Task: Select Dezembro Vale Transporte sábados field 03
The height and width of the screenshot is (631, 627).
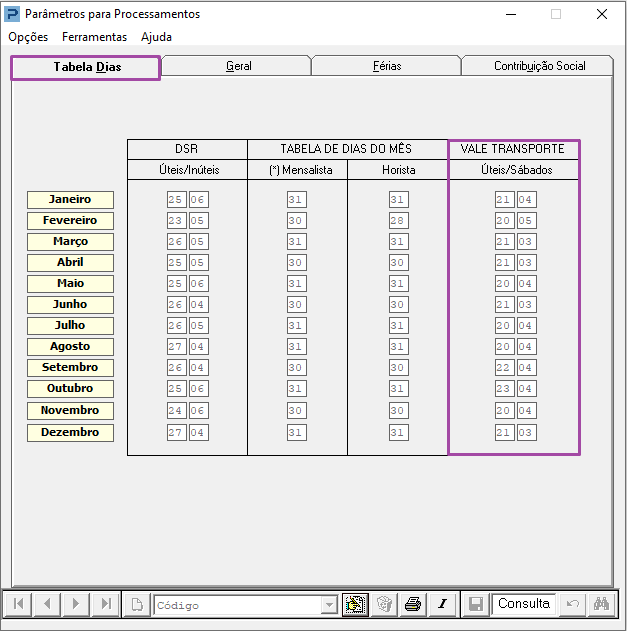Action: tap(527, 432)
